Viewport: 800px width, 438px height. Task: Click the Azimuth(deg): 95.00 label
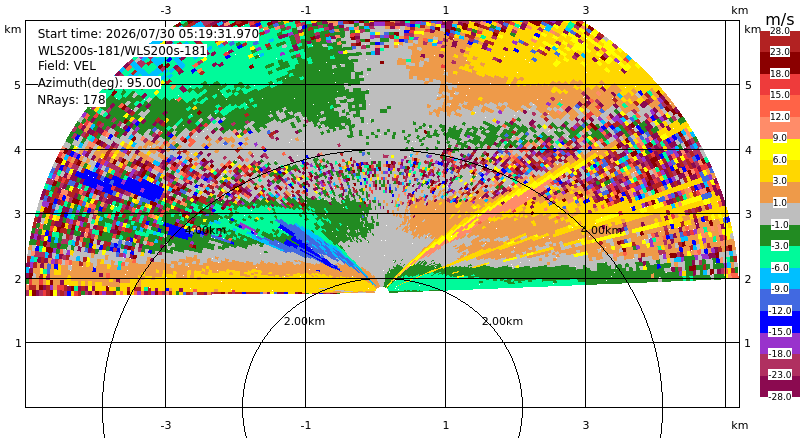[99, 83]
